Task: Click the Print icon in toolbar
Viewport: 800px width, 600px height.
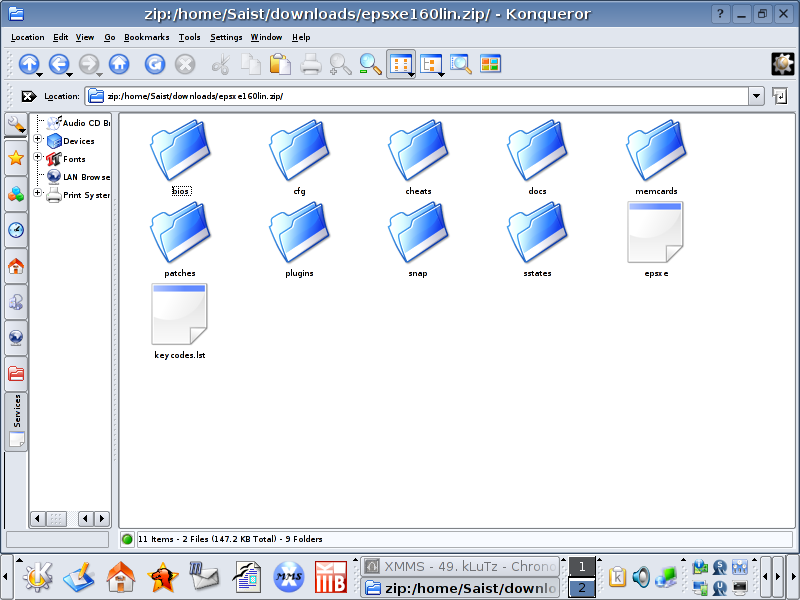Action: [x=311, y=64]
